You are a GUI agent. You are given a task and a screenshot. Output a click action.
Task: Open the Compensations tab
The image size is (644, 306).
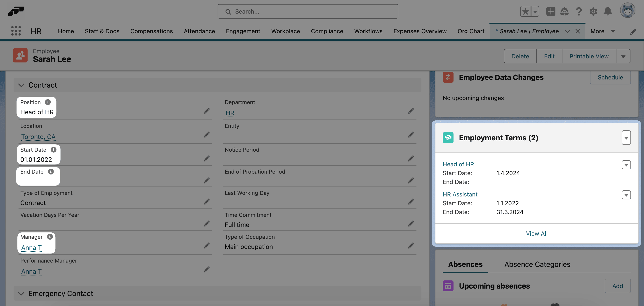[151, 31]
